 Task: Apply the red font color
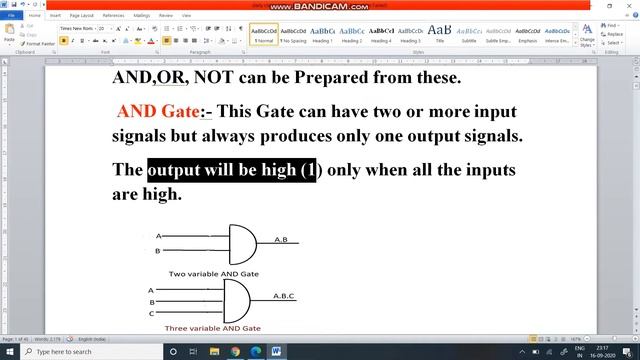(151, 41)
